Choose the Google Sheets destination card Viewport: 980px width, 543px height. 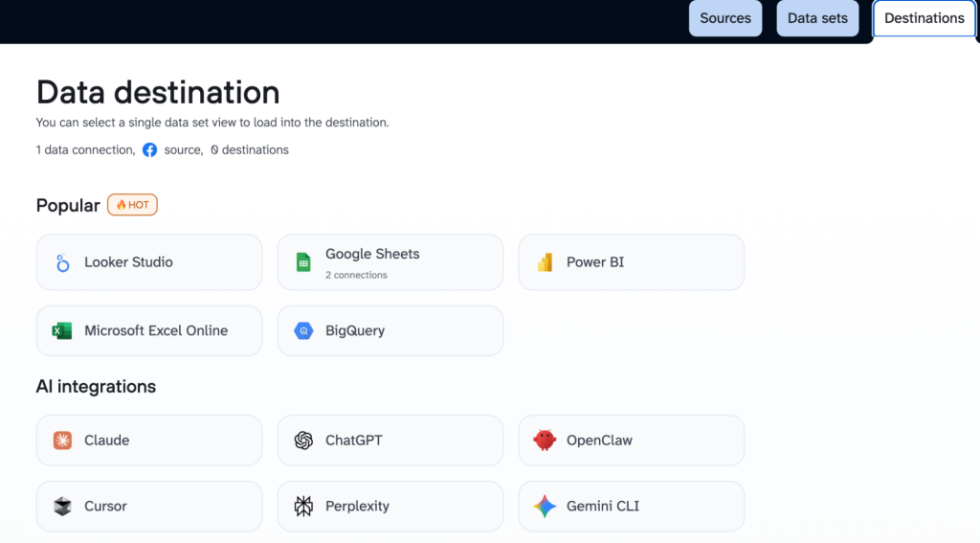pyautogui.click(x=390, y=262)
